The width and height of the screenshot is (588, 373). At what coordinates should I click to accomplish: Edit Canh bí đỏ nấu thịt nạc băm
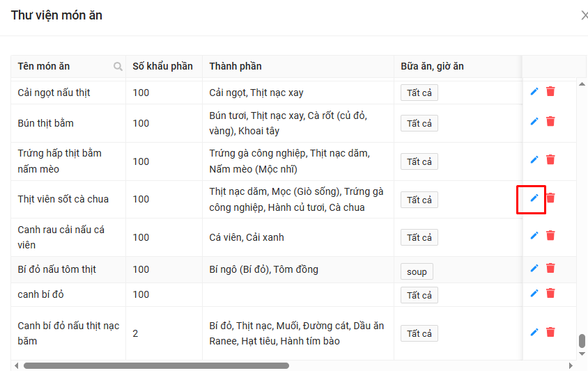point(534,332)
